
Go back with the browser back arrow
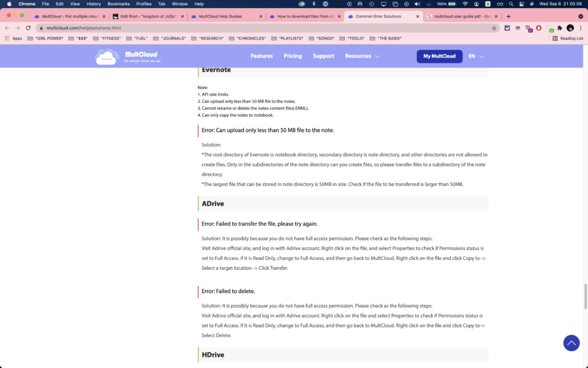click(7, 28)
